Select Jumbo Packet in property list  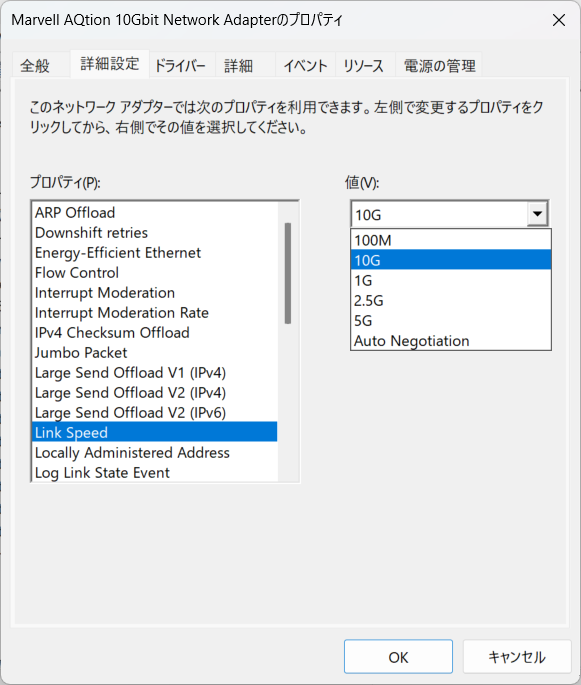click(x=155, y=353)
